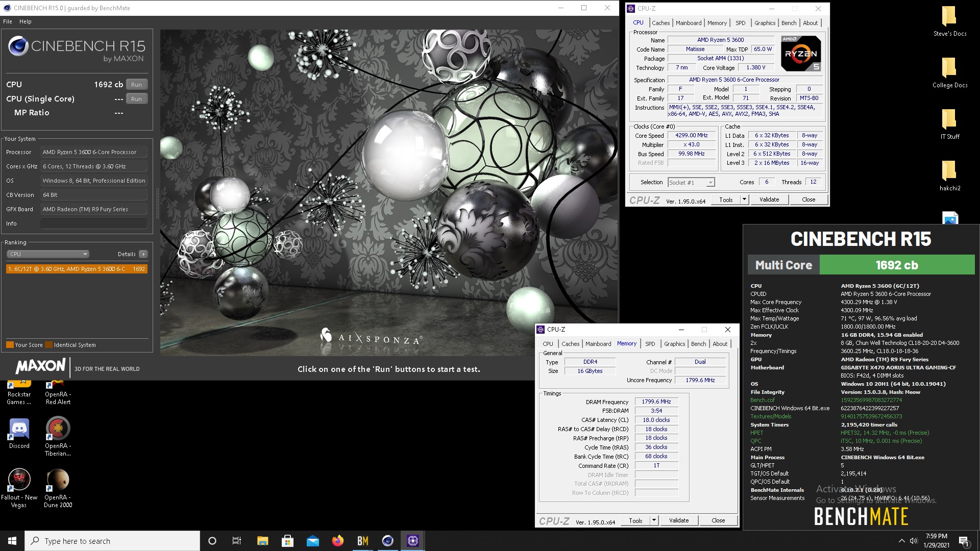Open OpenRA - Red Alert shortcut
This screenshot has width=980, height=551.
point(58,393)
